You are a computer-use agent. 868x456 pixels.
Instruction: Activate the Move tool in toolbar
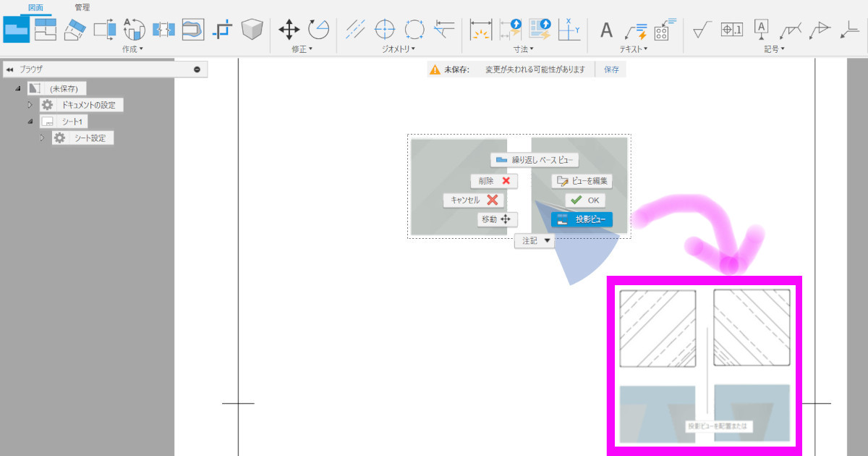point(289,30)
